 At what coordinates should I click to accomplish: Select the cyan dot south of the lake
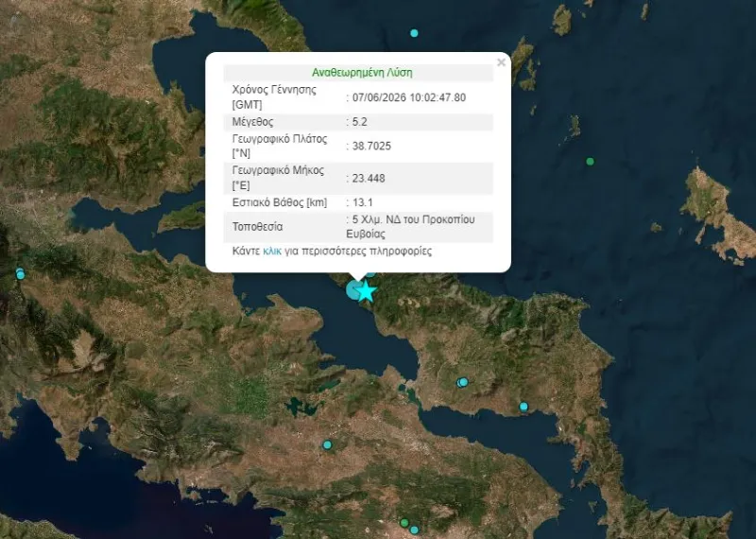point(327,444)
